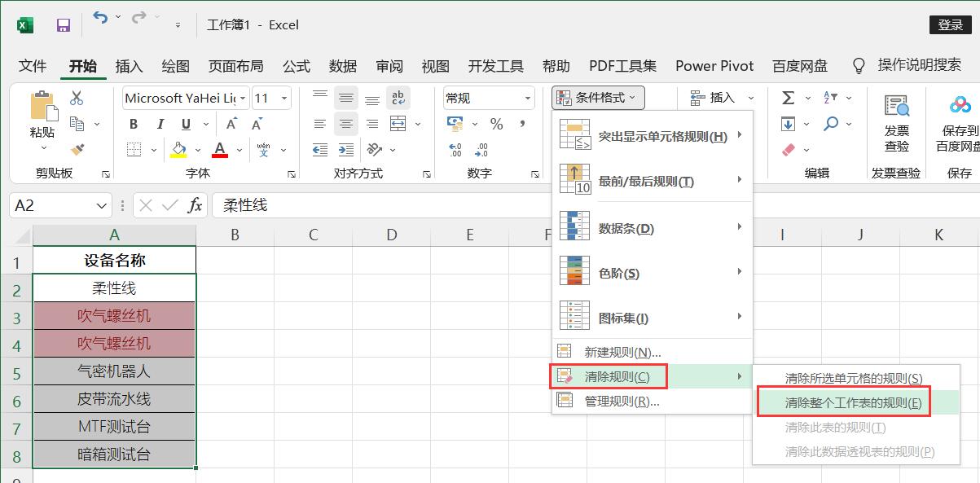Screen dimensions: 980x483
Task: Open fill color dropdown arrow
Action: tap(196, 150)
